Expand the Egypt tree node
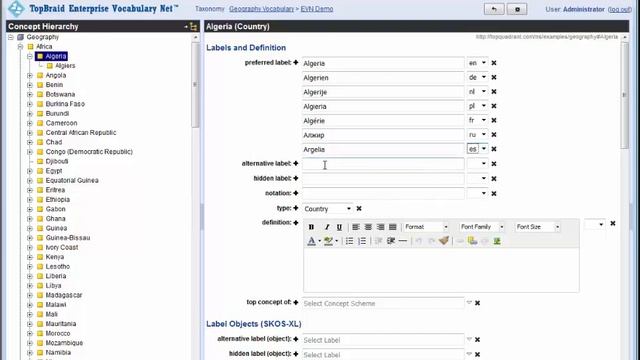Screen dimensions: 640x360 coord(30,171)
